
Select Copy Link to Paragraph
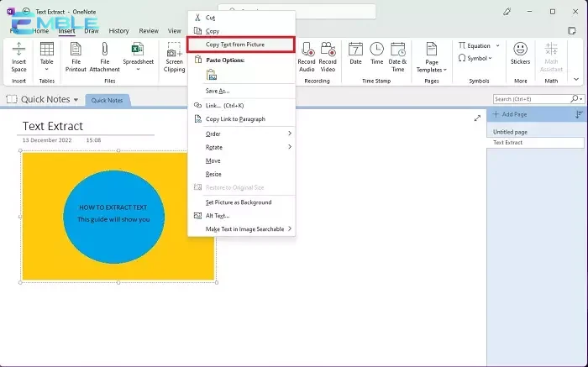point(242,119)
